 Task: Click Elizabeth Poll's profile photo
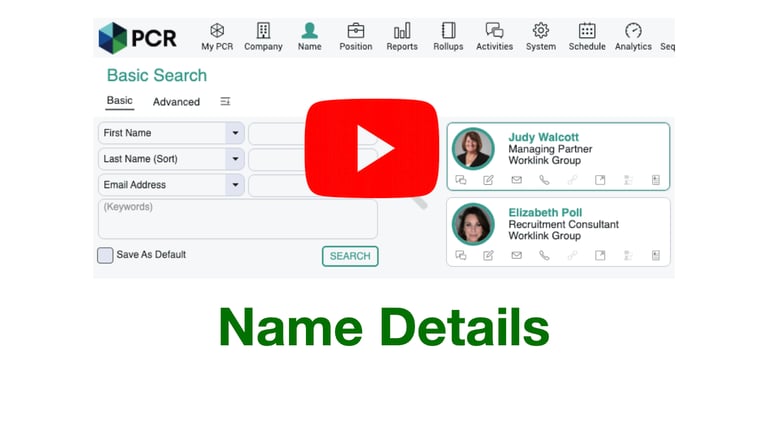473,224
